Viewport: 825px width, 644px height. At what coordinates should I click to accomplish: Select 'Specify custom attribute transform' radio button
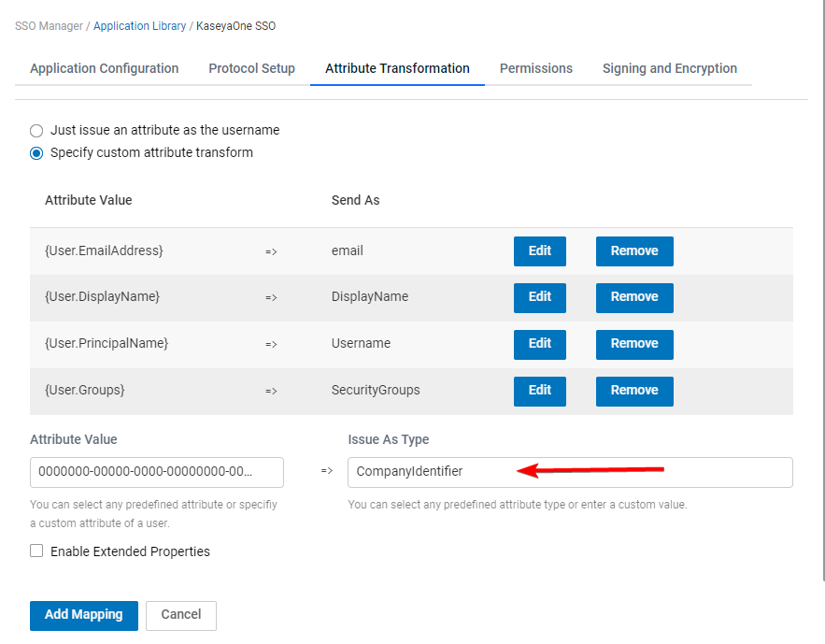[36, 153]
